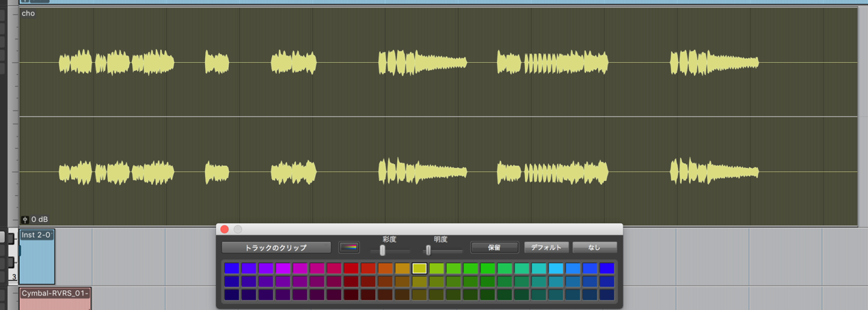Click the デフォルト button
The image size is (868, 310).
(x=545, y=247)
